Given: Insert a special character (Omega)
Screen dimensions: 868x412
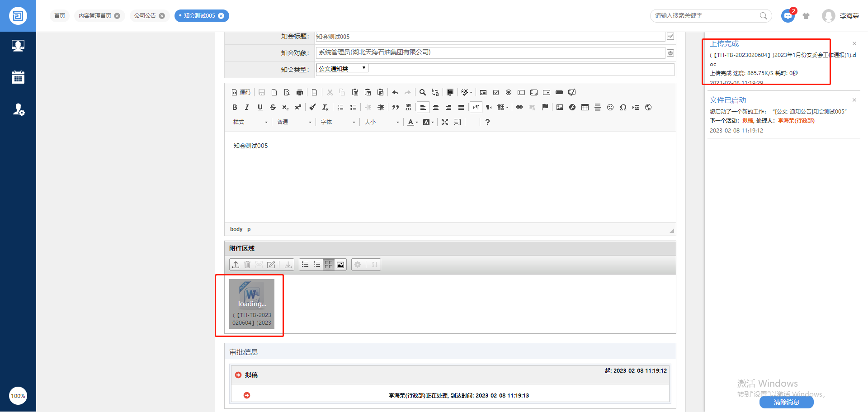Looking at the screenshot, I should [x=623, y=107].
